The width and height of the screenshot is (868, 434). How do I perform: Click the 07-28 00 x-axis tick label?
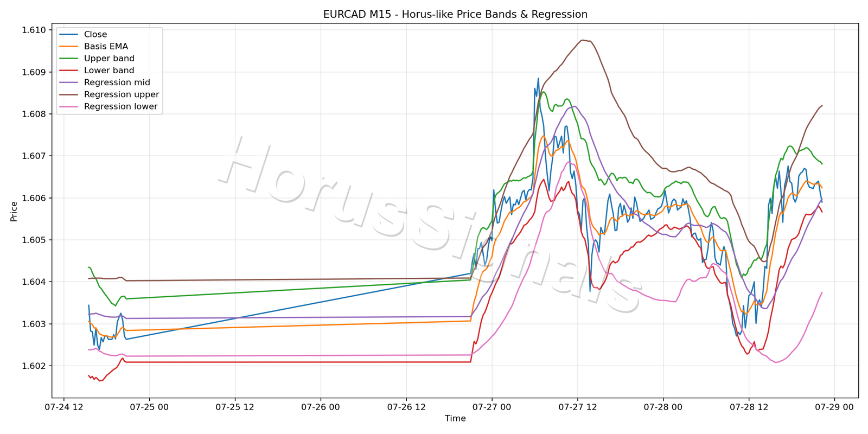pos(663,407)
